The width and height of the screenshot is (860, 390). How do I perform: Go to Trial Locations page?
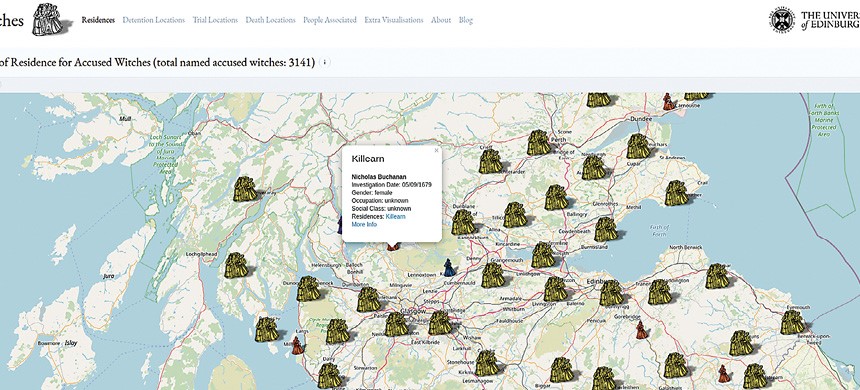pos(215,20)
